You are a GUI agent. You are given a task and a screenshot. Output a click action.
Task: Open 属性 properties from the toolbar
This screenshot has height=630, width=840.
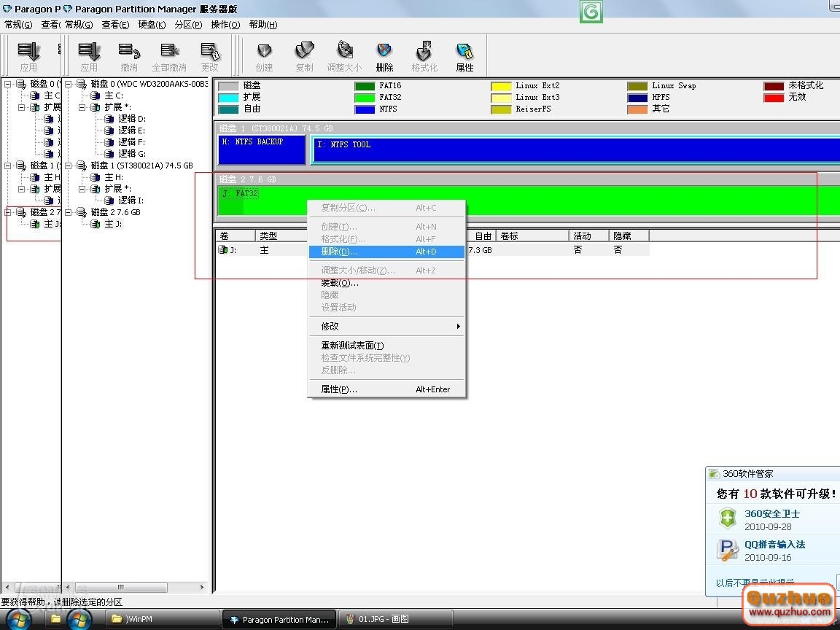click(x=464, y=56)
